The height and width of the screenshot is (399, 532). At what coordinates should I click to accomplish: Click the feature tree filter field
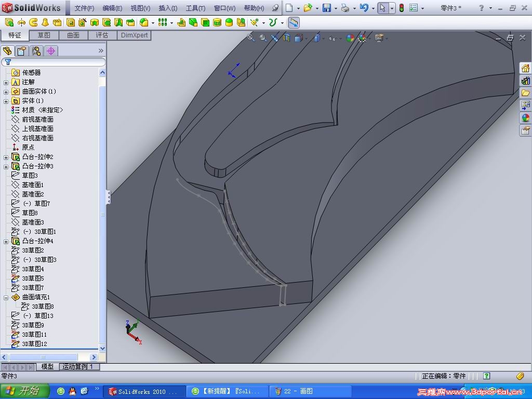[54, 62]
